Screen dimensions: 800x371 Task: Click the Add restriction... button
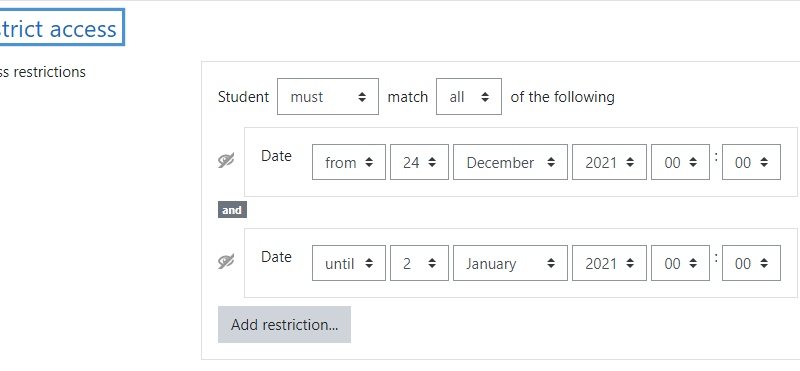pyautogui.click(x=284, y=325)
